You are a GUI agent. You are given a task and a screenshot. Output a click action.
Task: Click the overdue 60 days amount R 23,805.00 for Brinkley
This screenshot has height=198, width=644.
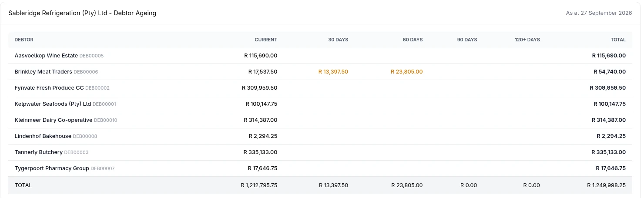pos(407,72)
